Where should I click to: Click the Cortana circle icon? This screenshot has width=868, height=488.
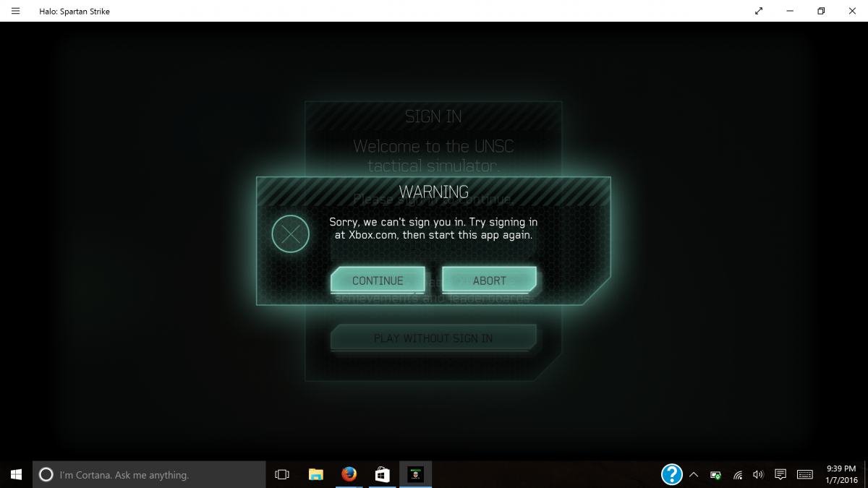pyautogui.click(x=46, y=475)
